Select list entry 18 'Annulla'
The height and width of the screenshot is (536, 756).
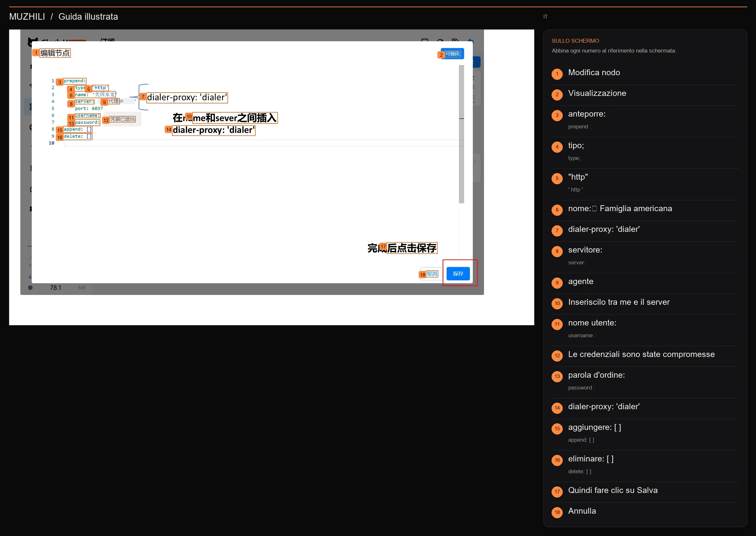pyautogui.click(x=645, y=513)
